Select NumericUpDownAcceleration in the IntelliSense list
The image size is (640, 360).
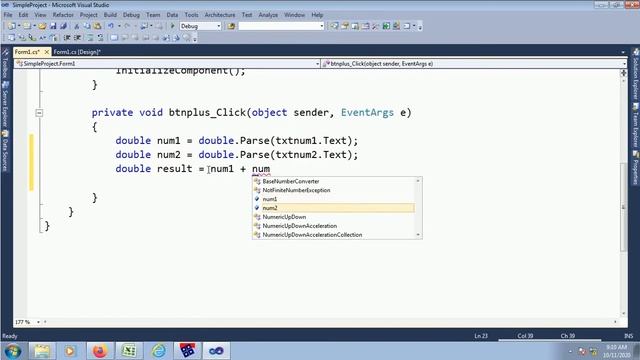tap(334, 226)
